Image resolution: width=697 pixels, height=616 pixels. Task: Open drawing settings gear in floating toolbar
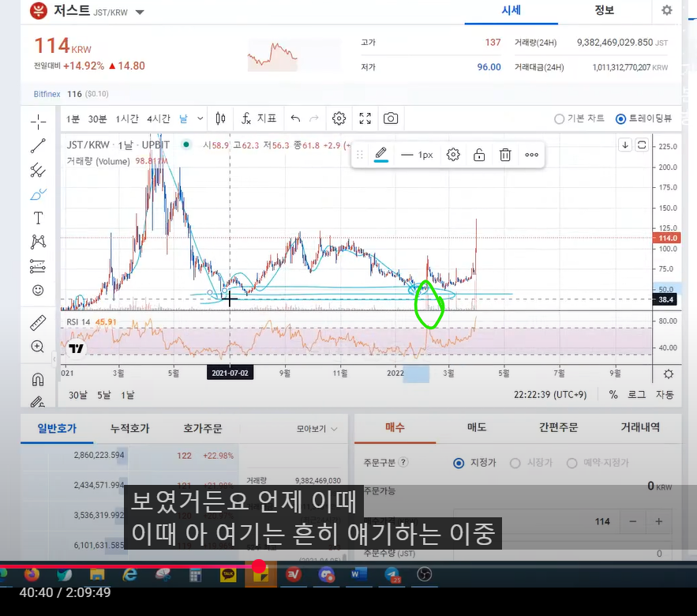tap(453, 155)
